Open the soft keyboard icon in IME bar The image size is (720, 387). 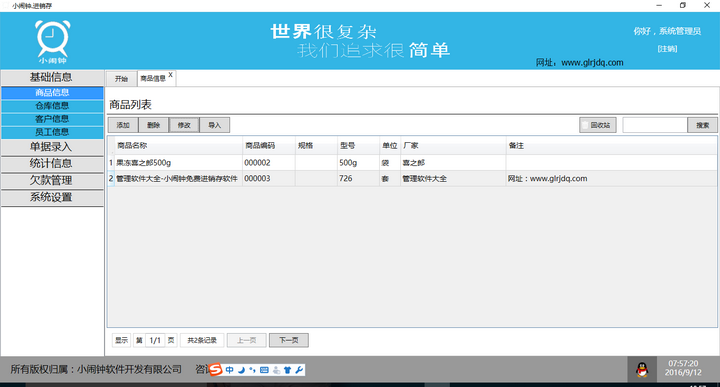tap(264, 370)
